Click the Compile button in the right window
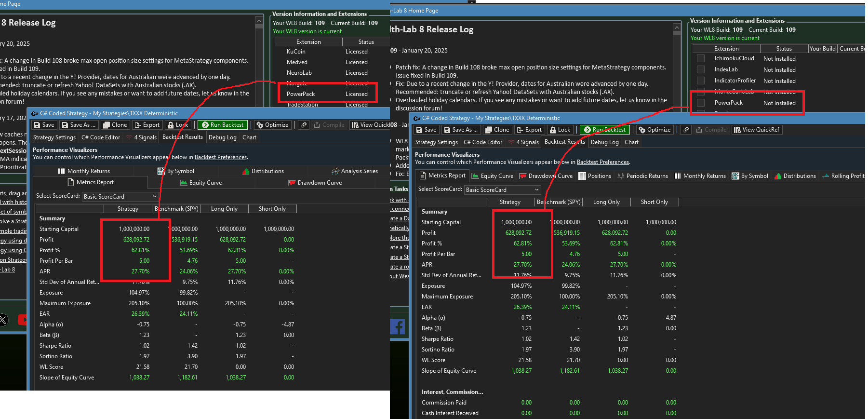868x419 pixels. click(x=711, y=130)
